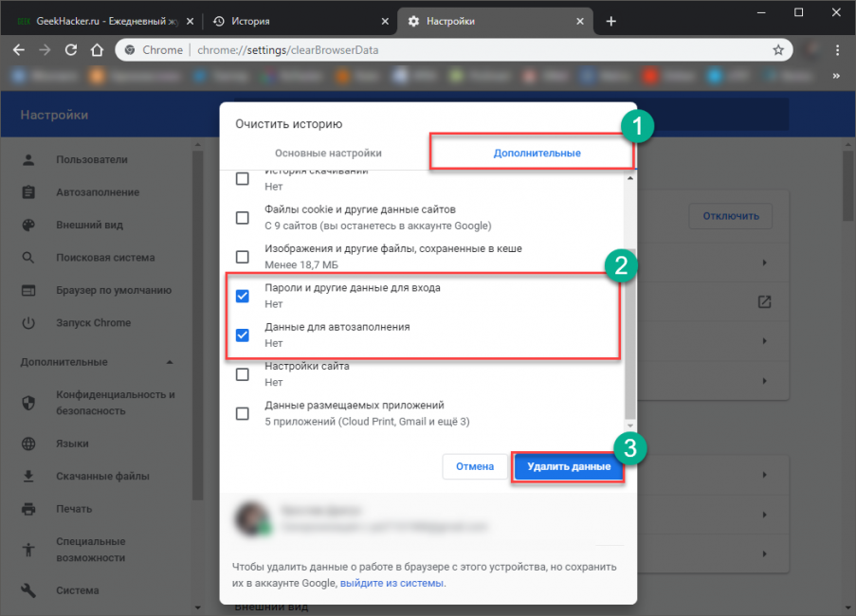Click the forward navigation arrow
The width and height of the screenshot is (856, 616).
45,50
